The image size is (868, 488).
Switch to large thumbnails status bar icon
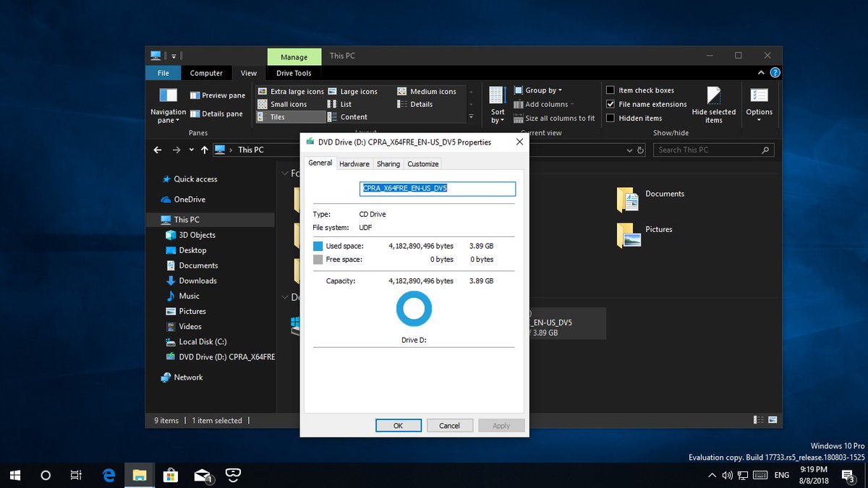[x=772, y=419]
